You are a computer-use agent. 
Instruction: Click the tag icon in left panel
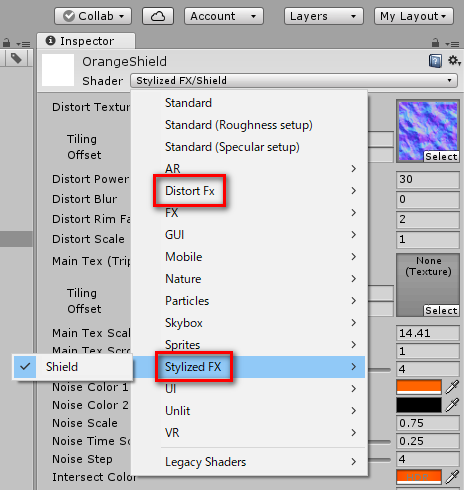coord(16,59)
